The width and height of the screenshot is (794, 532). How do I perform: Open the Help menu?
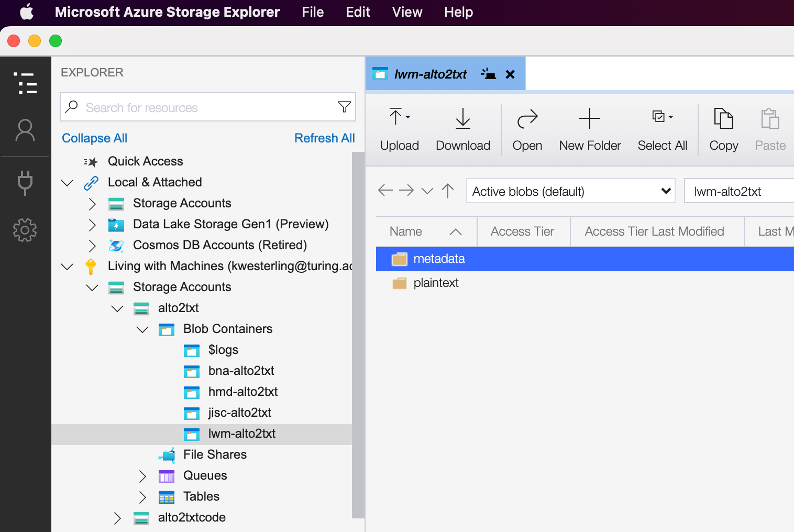point(458,12)
